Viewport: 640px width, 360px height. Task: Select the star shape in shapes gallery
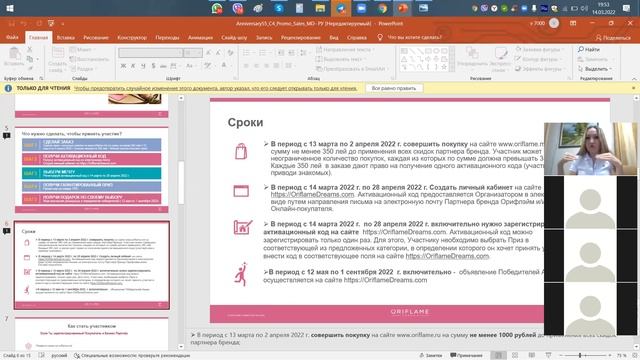click(x=444, y=67)
